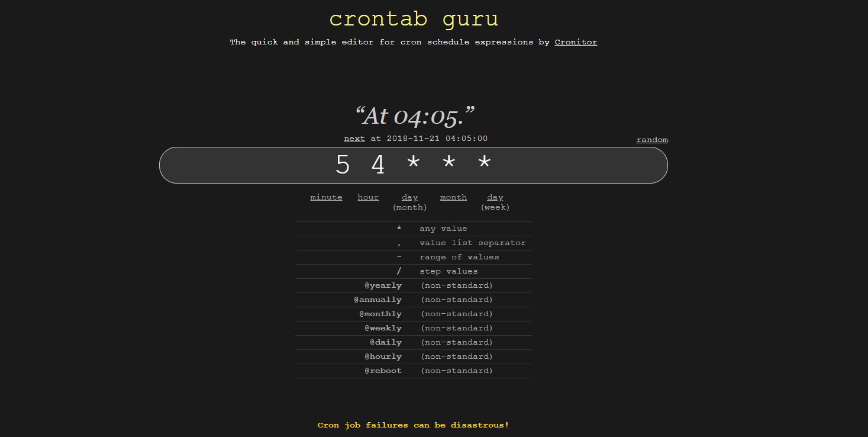Click the "value list separator" row text

(473, 243)
